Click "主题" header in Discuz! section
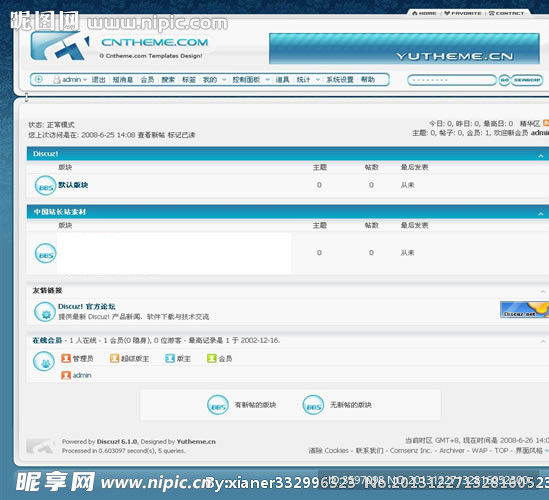This screenshot has width=549, height=500. click(319, 167)
